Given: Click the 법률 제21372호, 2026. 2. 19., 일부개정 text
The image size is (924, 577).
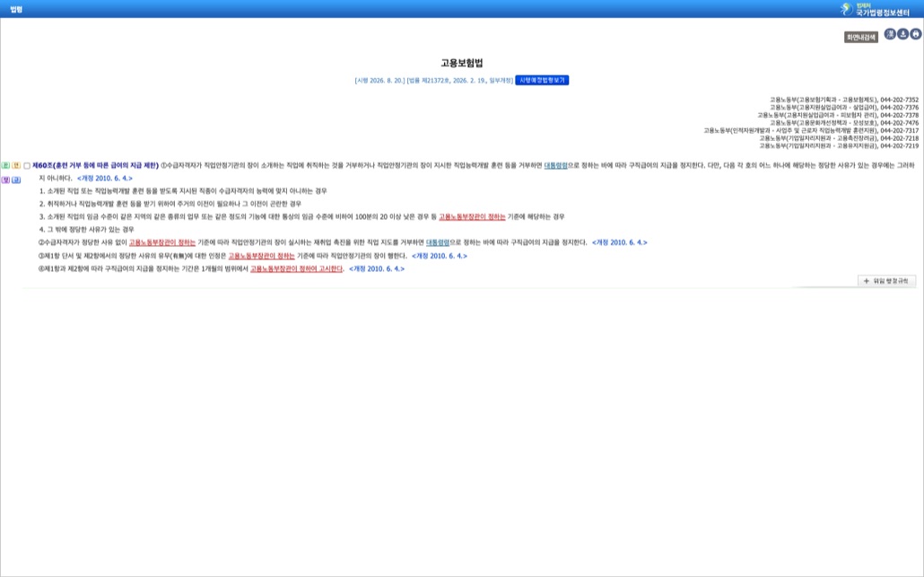Looking at the screenshot, I should click(x=460, y=80).
